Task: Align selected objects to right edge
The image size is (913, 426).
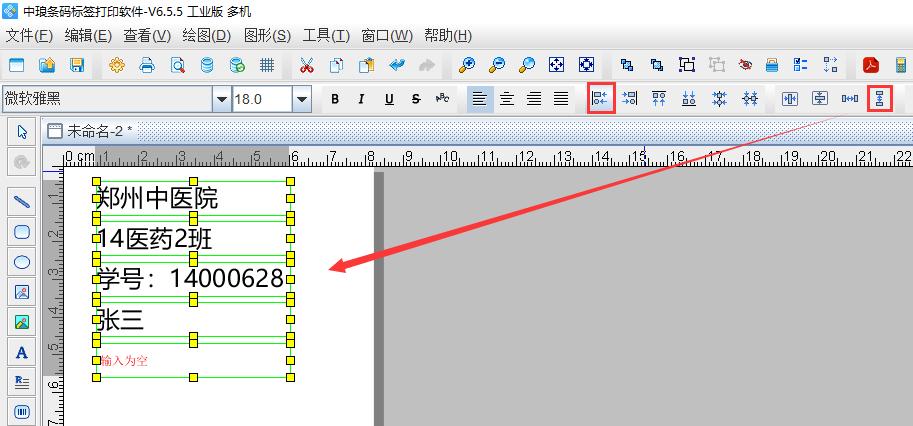Action: (x=629, y=99)
